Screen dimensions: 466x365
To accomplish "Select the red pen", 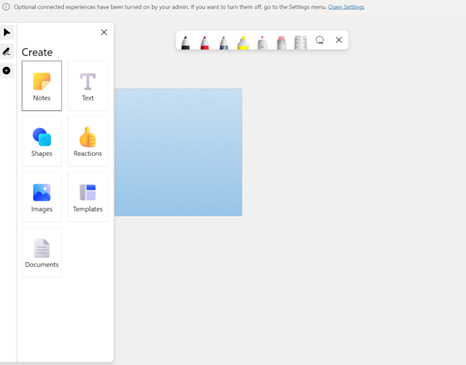I will [x=205, y=43].
